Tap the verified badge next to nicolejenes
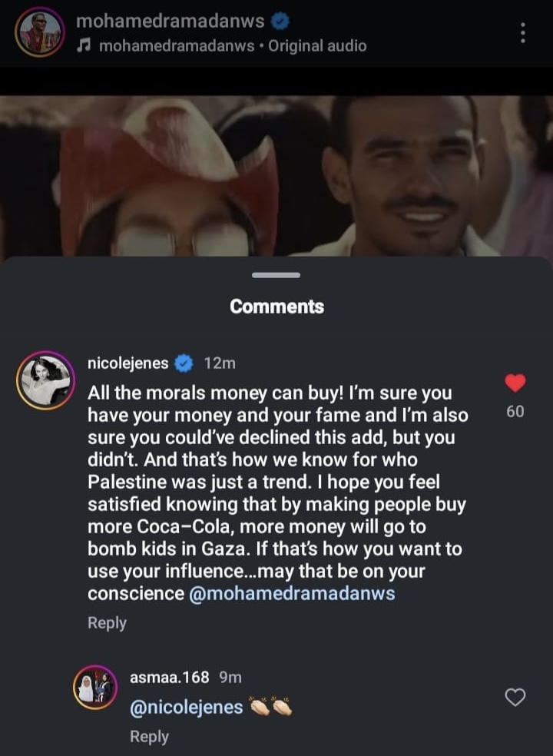This screenshot has width=553, height=756. (184, 363)
